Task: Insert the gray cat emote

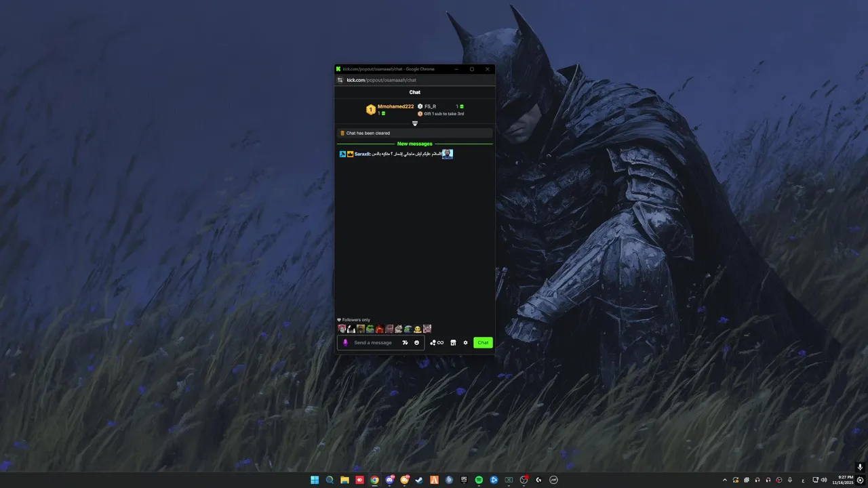Action: pyautogui.click(x=399, y=329)
